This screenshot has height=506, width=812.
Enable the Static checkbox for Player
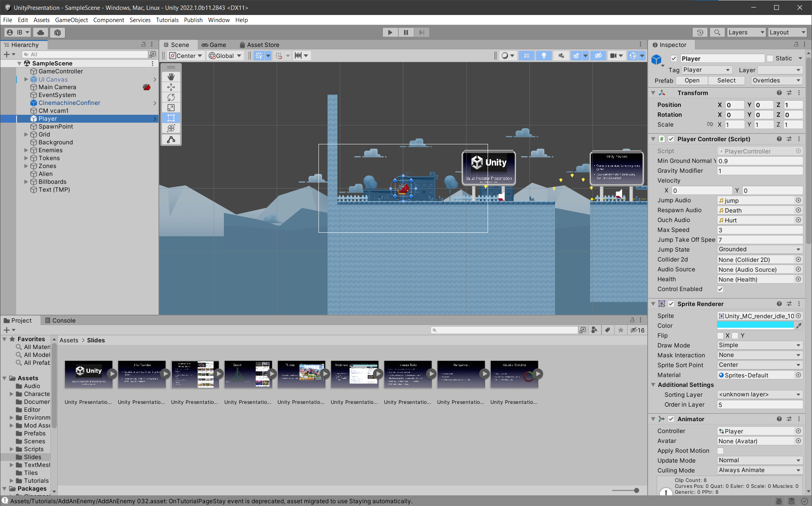[770, 58]
